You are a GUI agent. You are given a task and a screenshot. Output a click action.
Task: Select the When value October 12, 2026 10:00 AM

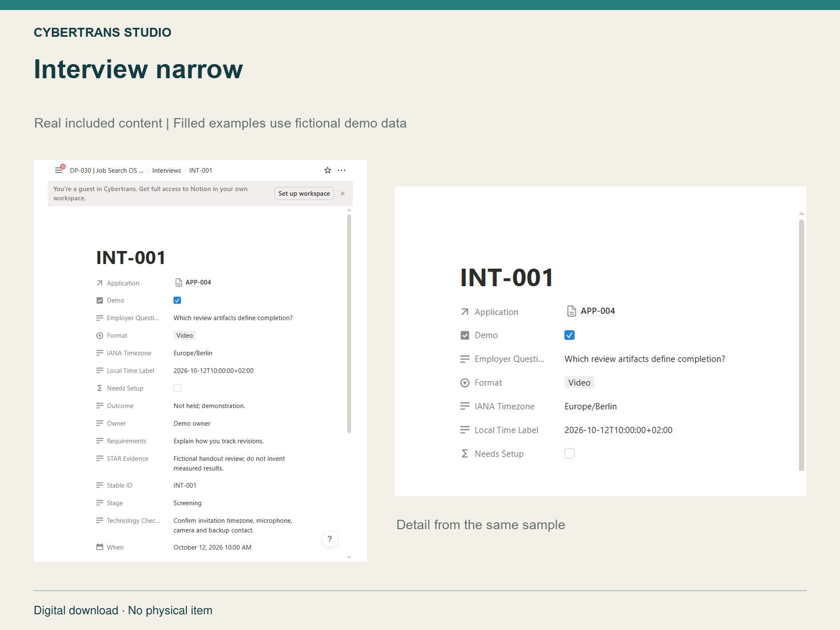point(212,547)
